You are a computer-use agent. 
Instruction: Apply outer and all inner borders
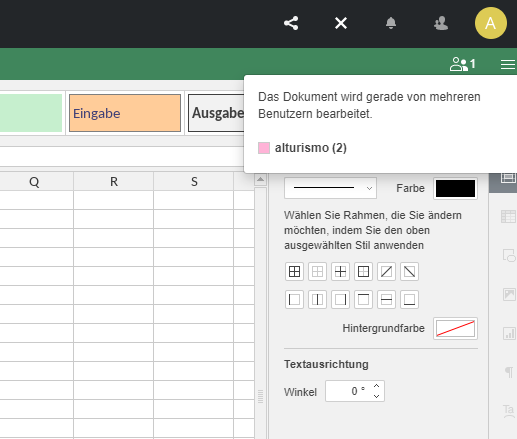(x=294, y=272)
